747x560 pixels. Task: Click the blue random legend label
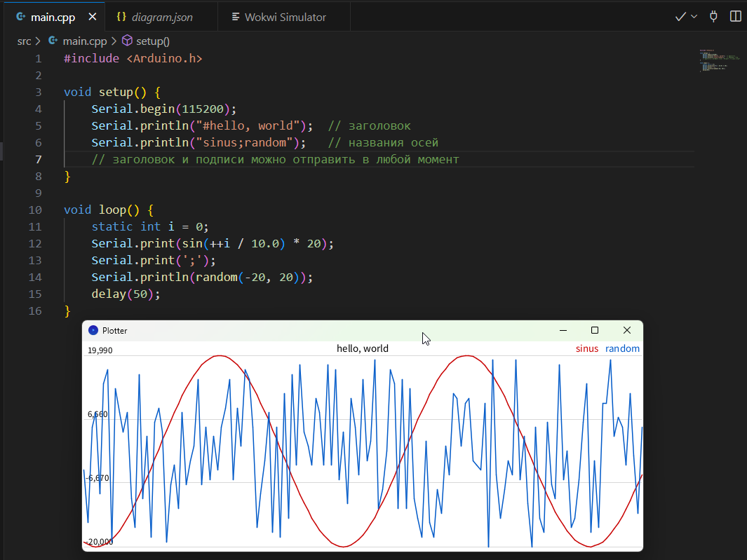click(622, 348)
